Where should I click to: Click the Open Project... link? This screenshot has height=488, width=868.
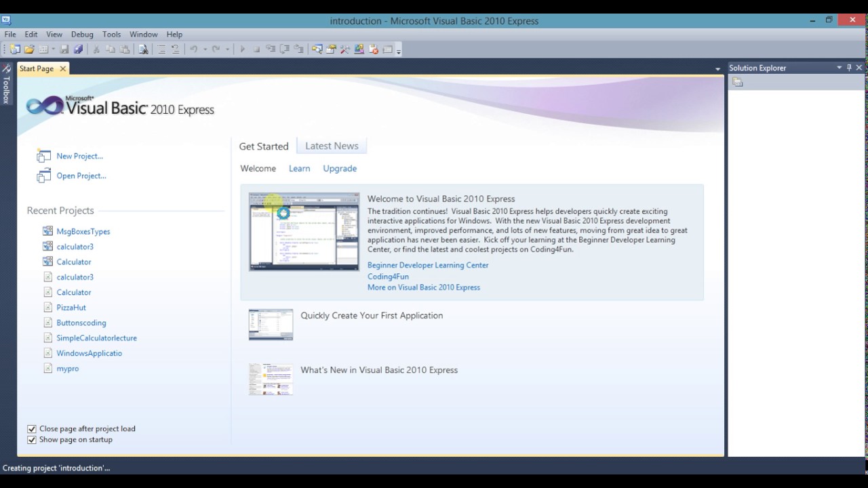pyautogui.click(x=81, y=176)
